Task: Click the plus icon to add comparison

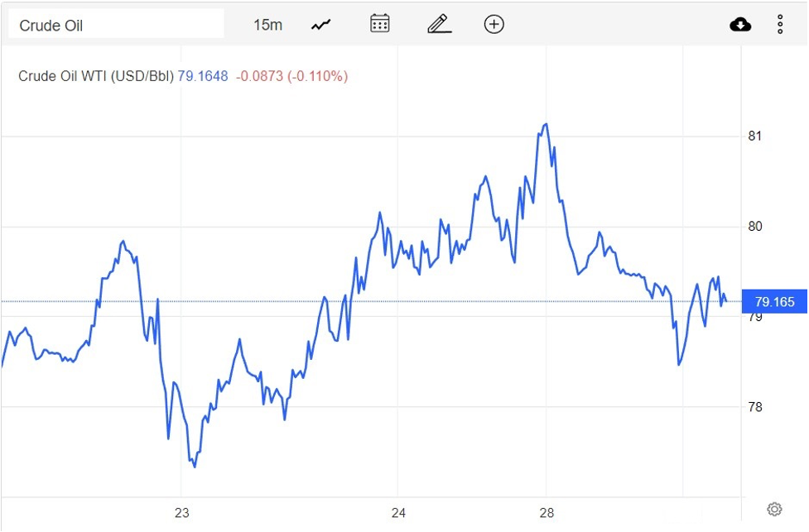Action: pos(494,25)
